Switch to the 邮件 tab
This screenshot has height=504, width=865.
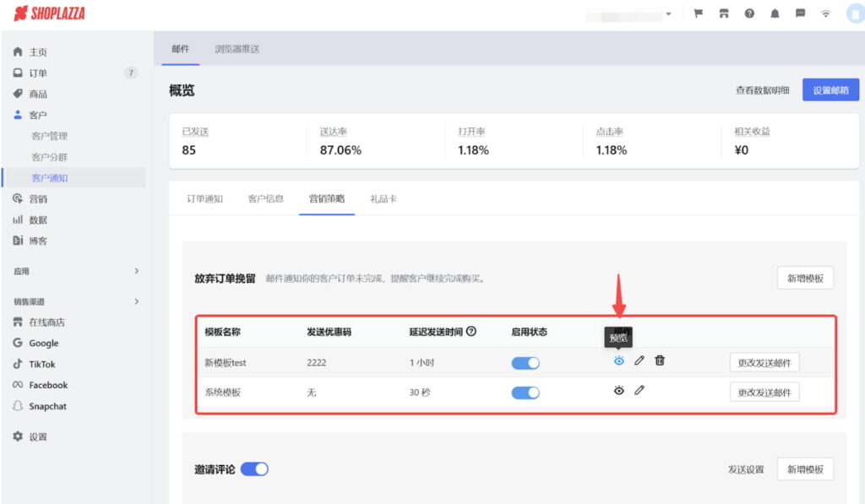(x=181, y=48)
